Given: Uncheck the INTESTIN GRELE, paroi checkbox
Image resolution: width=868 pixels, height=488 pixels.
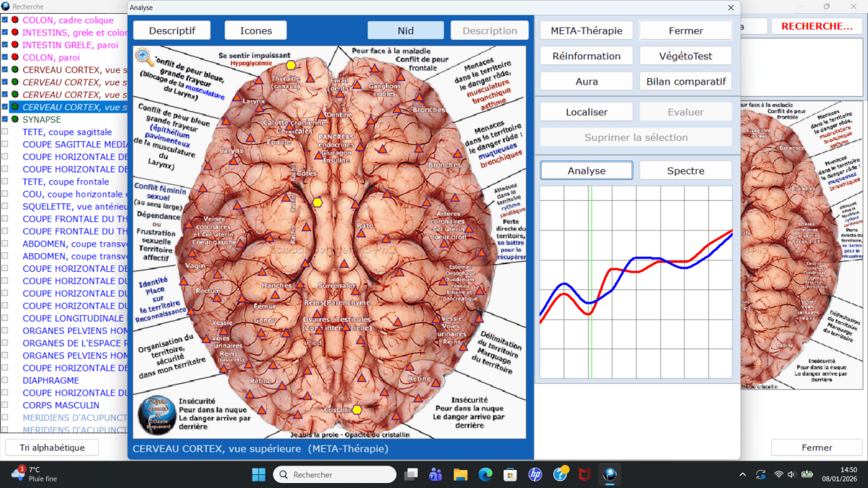Looking at the screenshot, I should click(5, 45).
